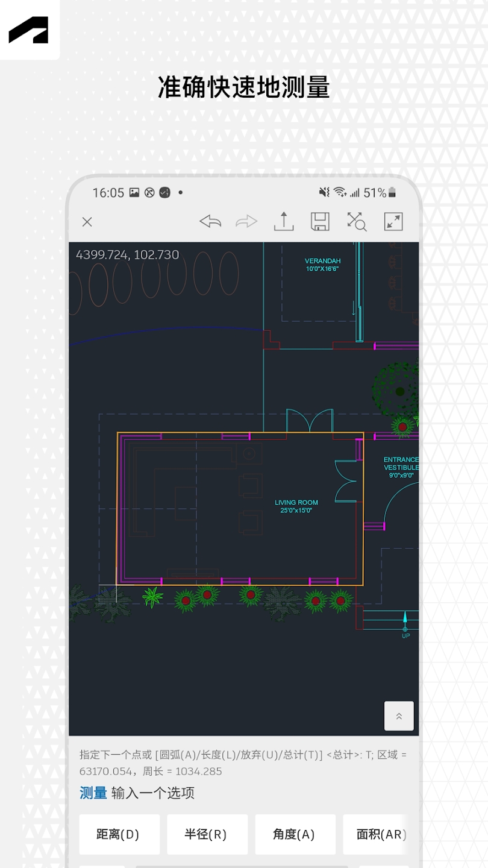Activate the zoom extents tool

[357, 222]
